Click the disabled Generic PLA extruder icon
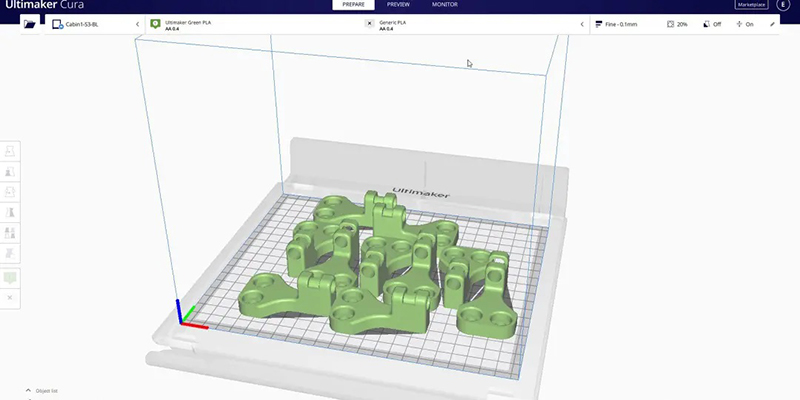800x400 pixels. tap(370, 23)
